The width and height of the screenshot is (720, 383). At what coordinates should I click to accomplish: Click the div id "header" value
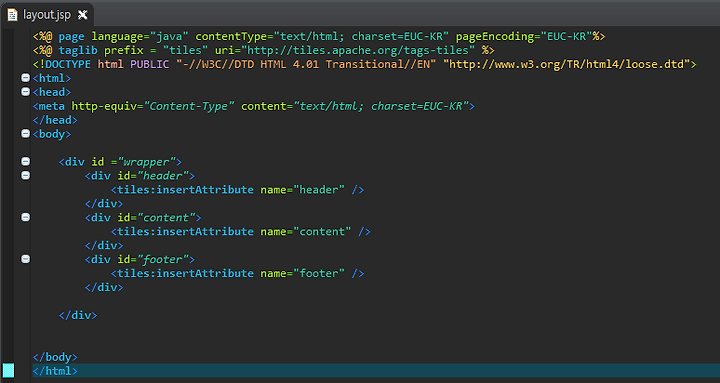point(163,176)
